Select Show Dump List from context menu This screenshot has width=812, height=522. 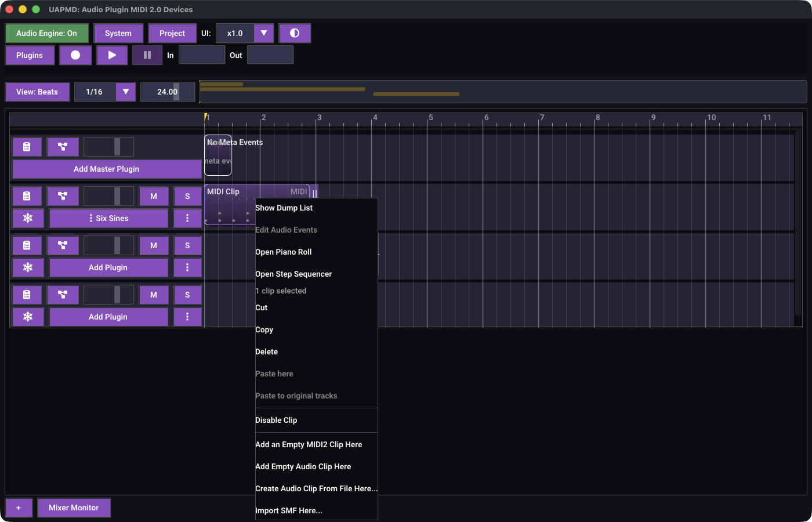coord(316,208)
